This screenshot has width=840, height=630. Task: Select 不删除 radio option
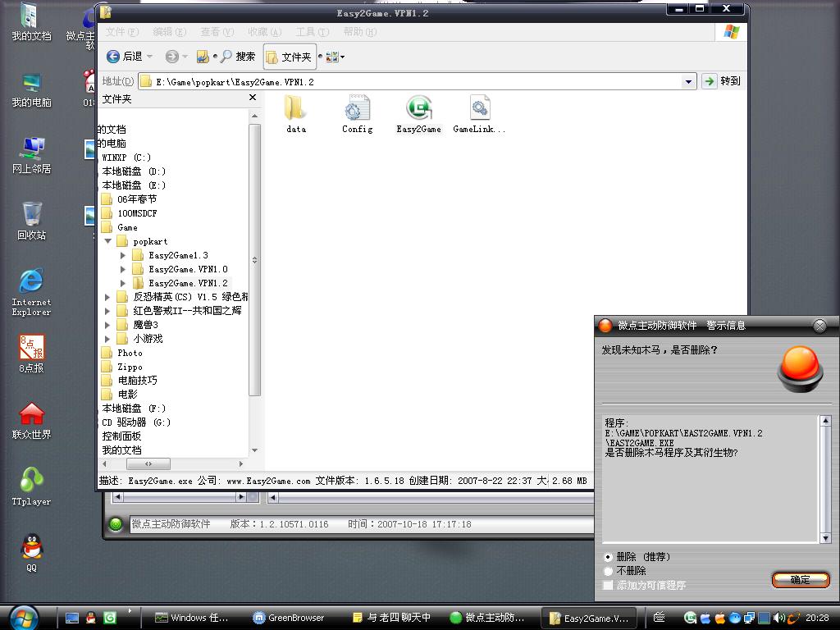tap(608, 571)
